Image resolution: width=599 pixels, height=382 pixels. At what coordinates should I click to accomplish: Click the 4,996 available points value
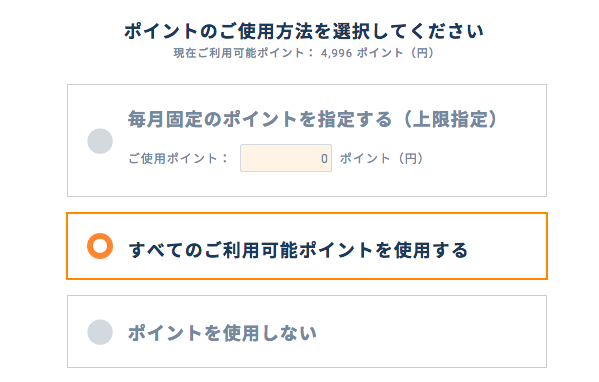point(337,53)
